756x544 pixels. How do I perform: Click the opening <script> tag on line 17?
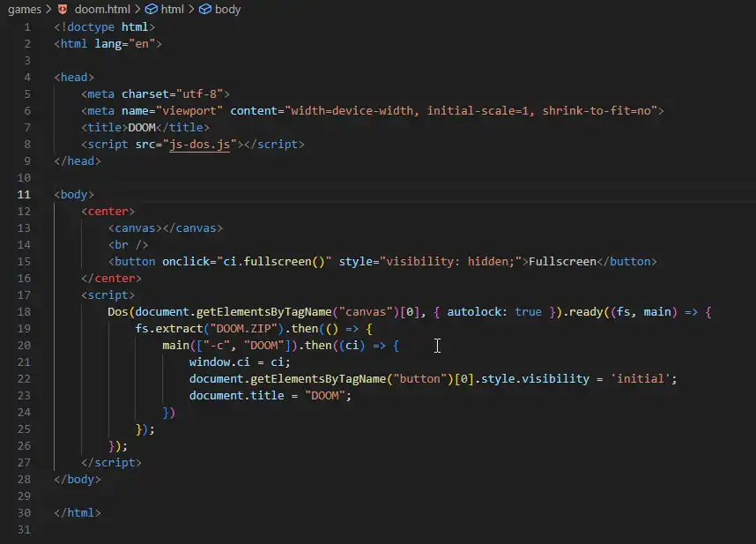tap(108, 295)
